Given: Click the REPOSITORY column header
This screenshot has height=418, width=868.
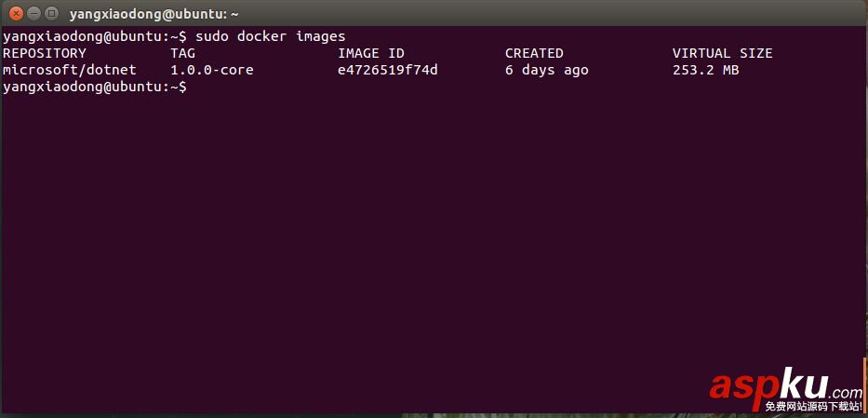Looking at the screenshot, I should tap(44, 53).
